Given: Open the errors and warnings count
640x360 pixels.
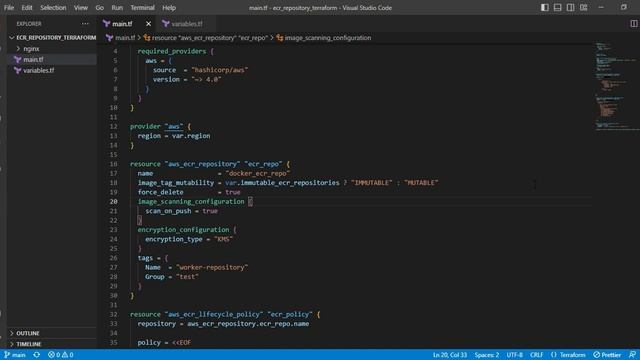Looking at the screenshot, I should coord(60,355).
